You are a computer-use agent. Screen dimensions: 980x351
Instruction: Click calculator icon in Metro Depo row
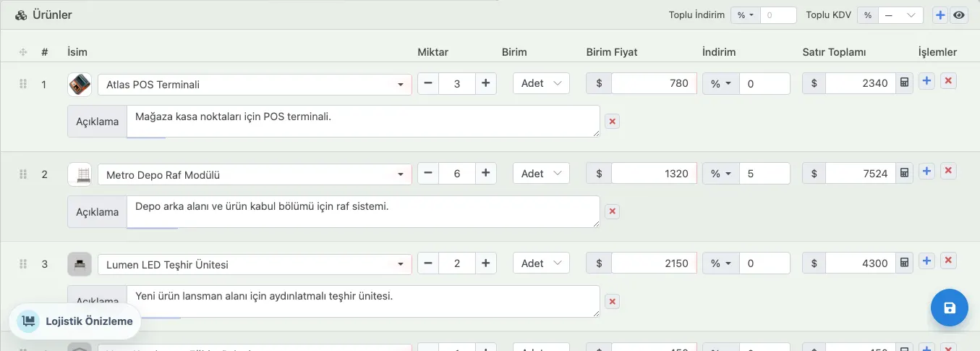(x=904, y=173)
